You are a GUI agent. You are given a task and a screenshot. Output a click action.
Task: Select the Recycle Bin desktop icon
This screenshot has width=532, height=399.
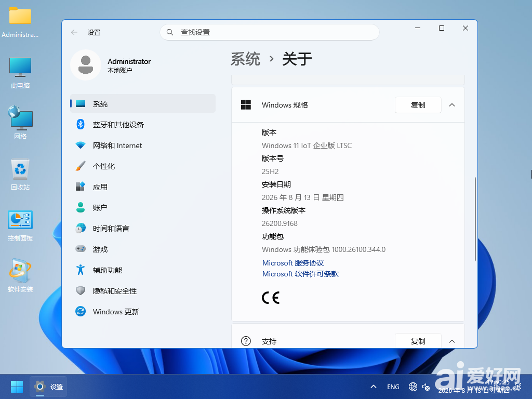pyautogui.click(x=20, y=175)
